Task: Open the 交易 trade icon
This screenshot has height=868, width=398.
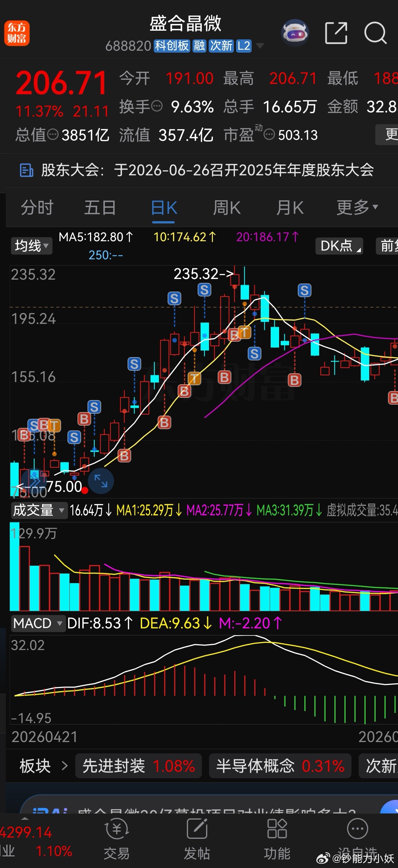Action: pos(117,839)
